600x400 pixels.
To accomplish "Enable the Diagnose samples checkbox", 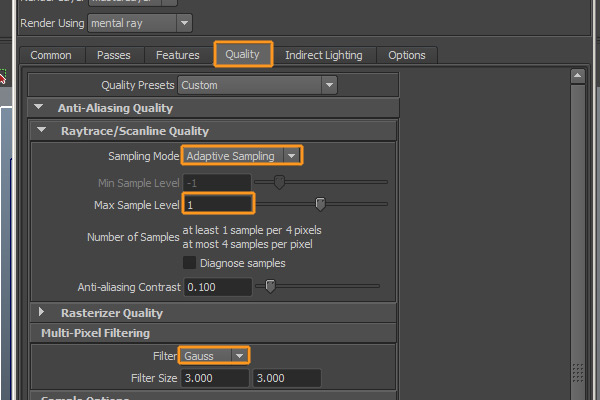I will pos(189,263).
